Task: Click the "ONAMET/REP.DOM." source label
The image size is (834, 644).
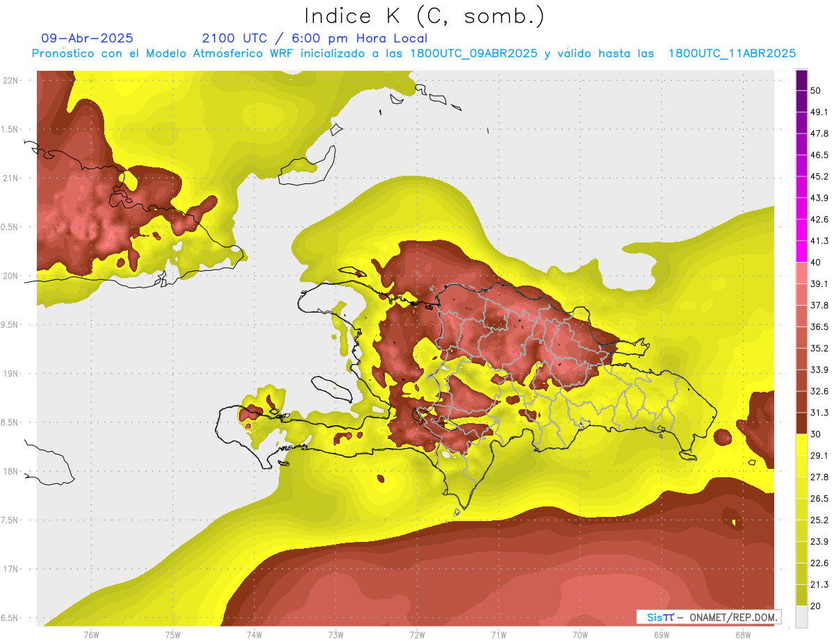Action: [x=733, y=617]
